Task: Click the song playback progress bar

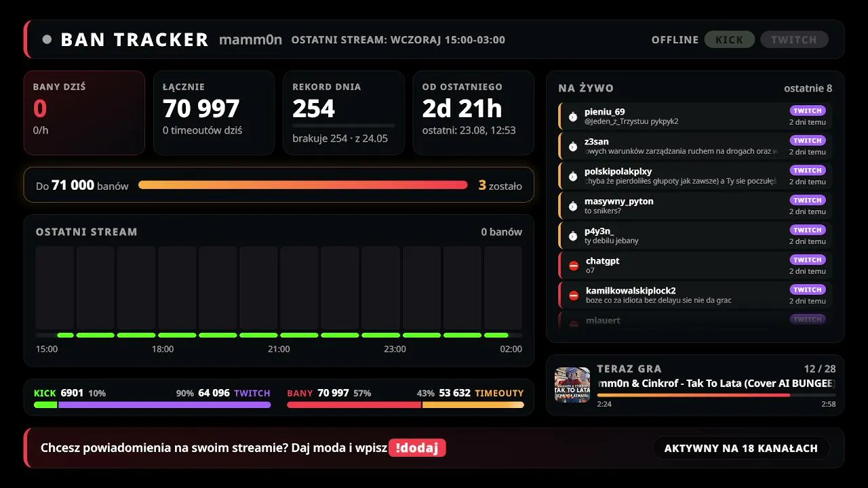Action: 716,394
